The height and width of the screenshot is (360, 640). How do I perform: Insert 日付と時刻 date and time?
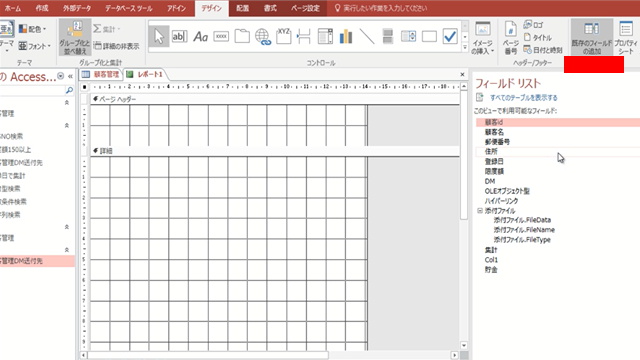543,50
